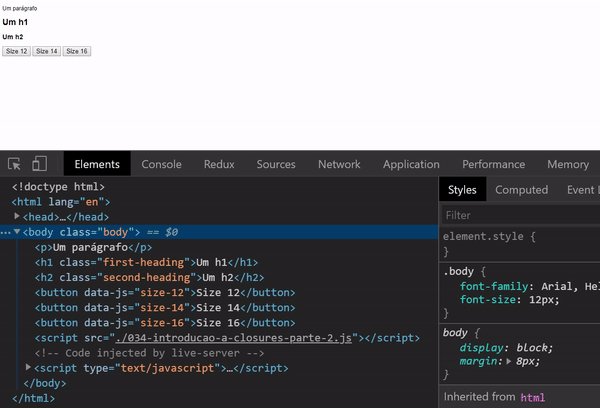Click the Um h1 heading on page
The image size is (600, 408).
pyautogui.click(x=15, y=22)
